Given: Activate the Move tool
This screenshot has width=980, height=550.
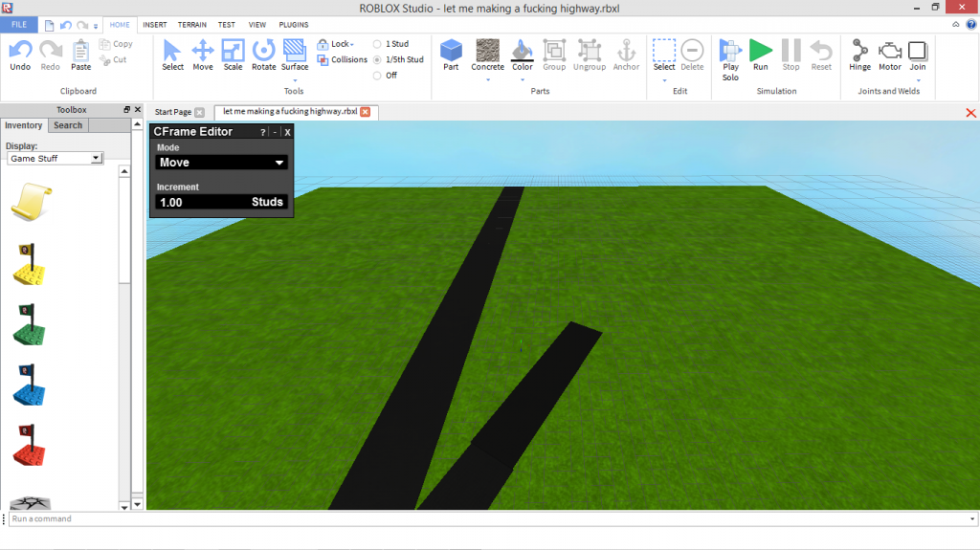Looking at the screenshot, I should (x=203, y=55).
